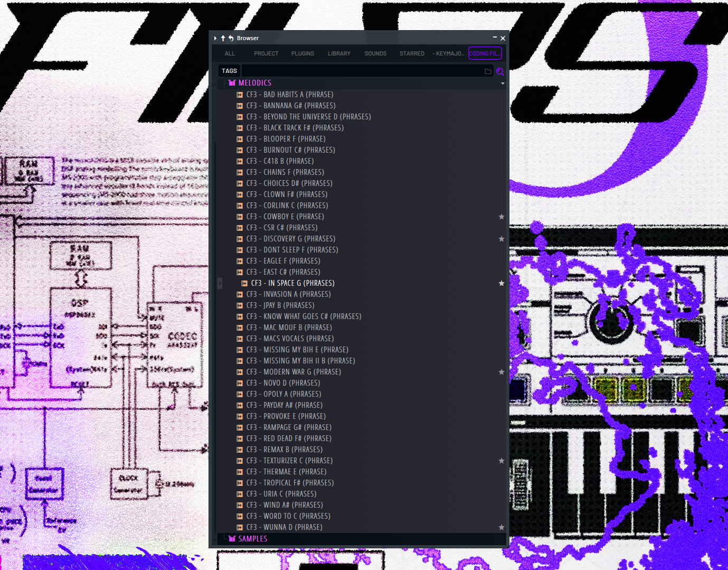Expand the SAMPLES section
Image resolution: width=728 pixels, height=570 pixels.
[x=253, y=538]
